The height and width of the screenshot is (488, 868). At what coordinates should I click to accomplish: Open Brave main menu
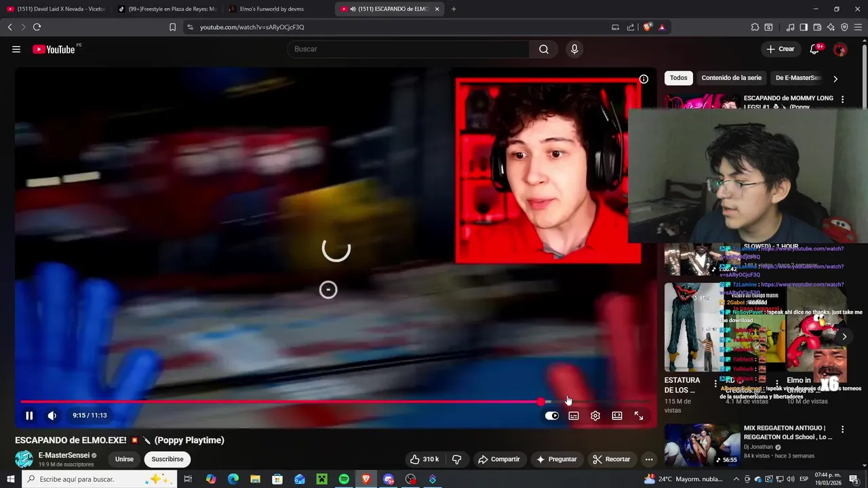pos(859,27)
